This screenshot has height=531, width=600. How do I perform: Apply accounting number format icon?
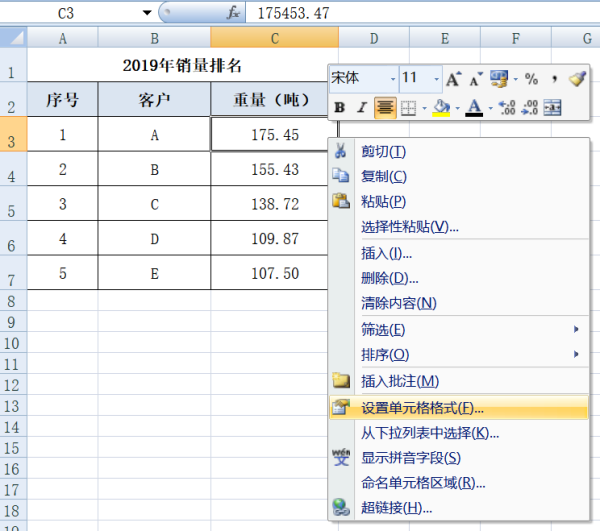(x=499, y=79)
